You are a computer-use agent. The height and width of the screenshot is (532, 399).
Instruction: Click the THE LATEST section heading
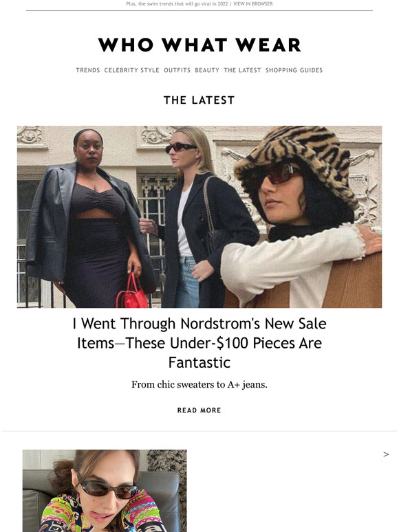click(199, 100)
